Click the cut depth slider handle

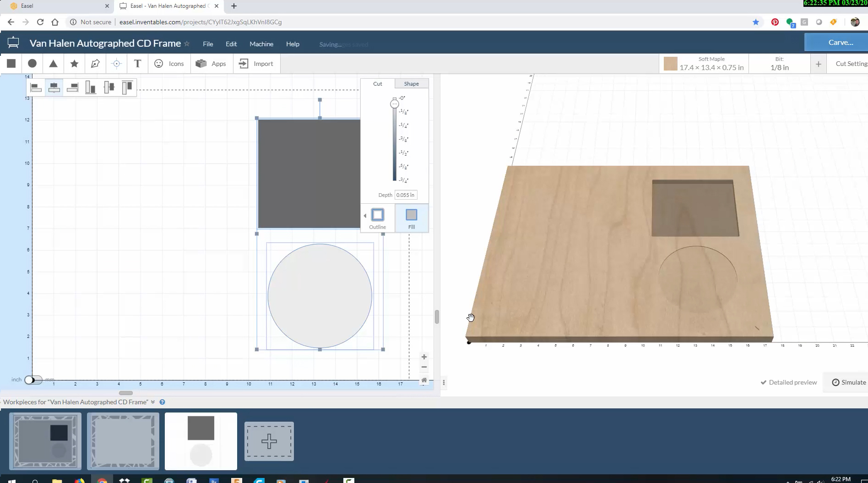pyautogui.click(x=395, y=104)
